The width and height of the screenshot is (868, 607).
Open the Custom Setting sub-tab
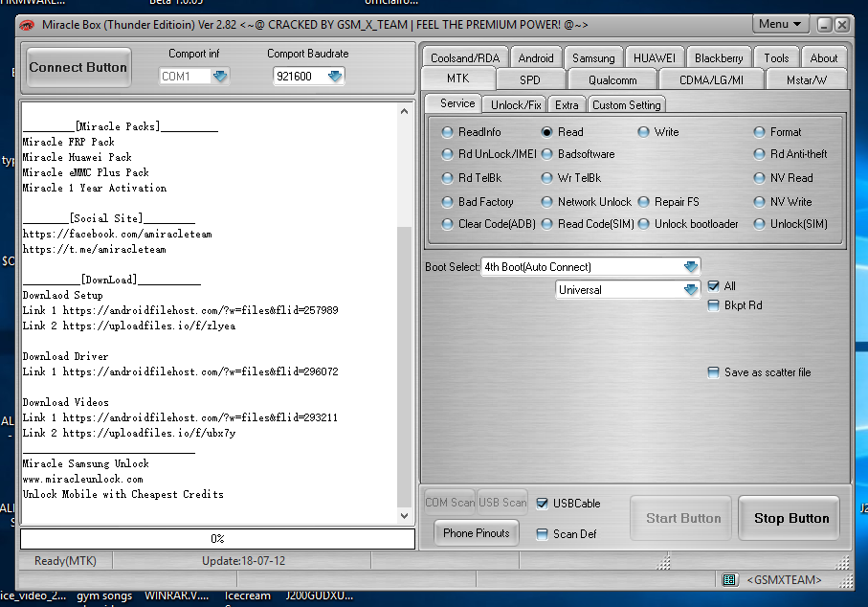[x=627, y=104]
